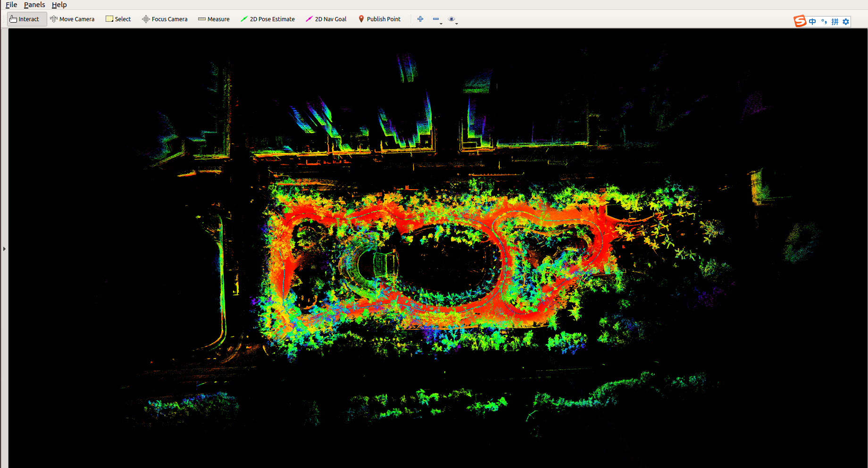Open the Panels menu

click(x=34, y=5)
